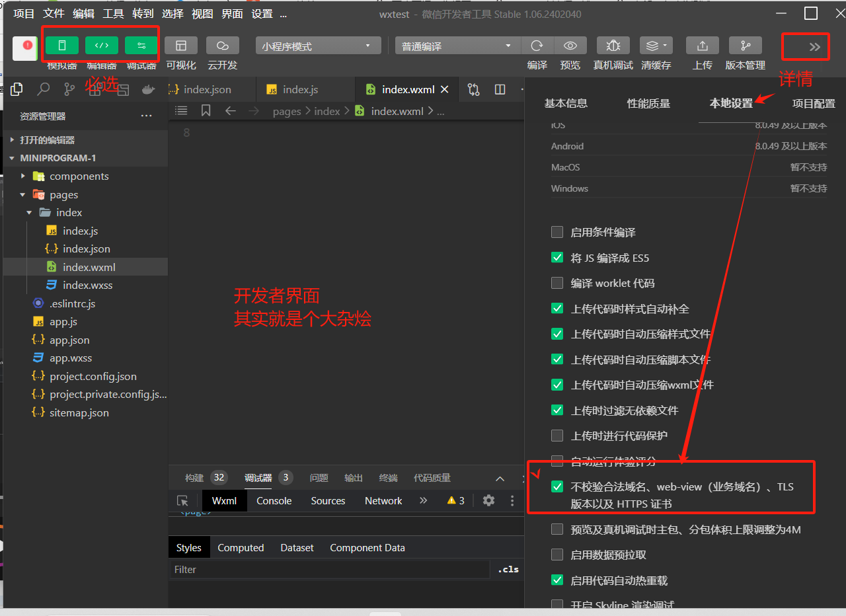
Task: Click the .cls toggle button
Action: point(508,569)
